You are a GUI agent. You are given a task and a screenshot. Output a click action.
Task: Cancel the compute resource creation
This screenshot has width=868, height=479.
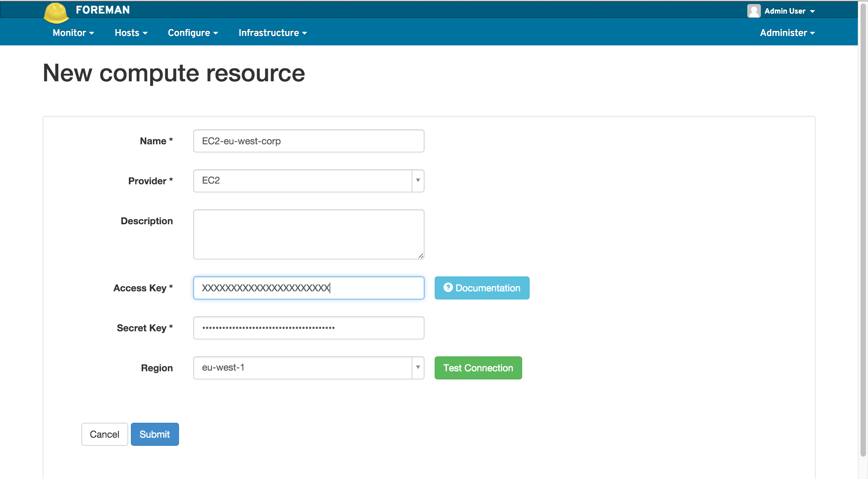[104, 434]
